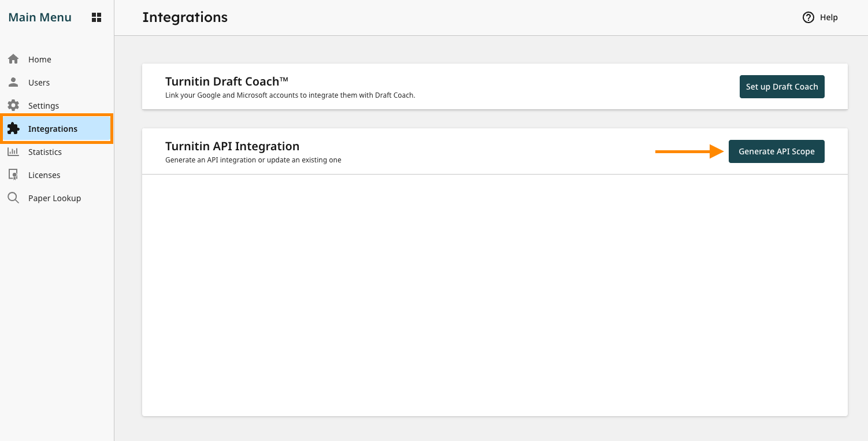
Task: Click the Integrations puzzle piece icon
Action: [13, 128]
